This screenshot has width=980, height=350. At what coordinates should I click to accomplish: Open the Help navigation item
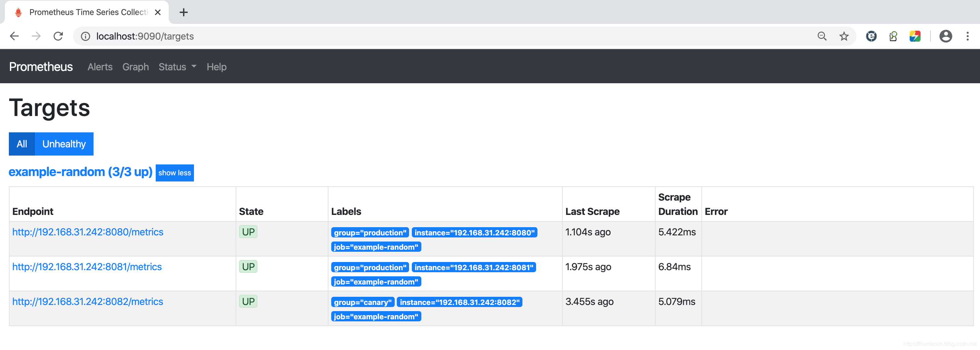click(216, 67)
